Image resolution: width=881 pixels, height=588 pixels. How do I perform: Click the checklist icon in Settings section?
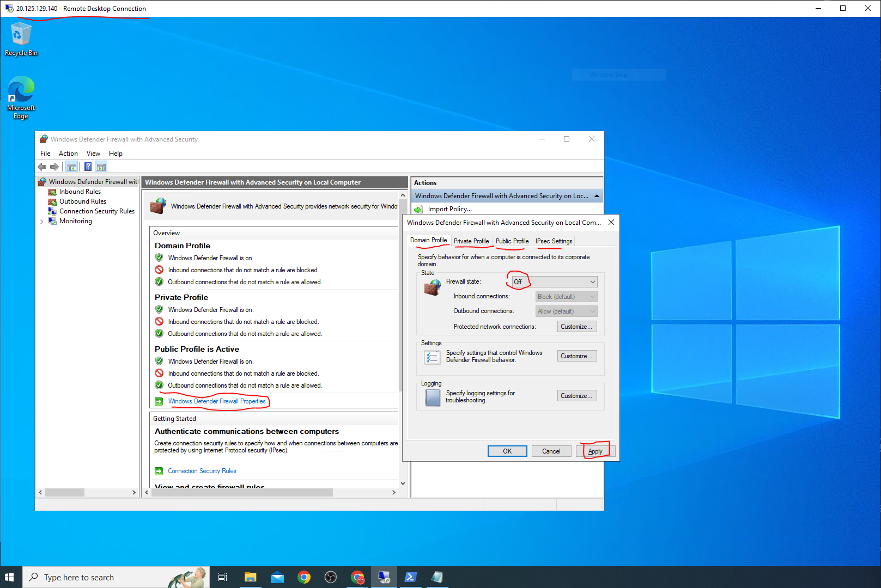click(x=432, y=357)
